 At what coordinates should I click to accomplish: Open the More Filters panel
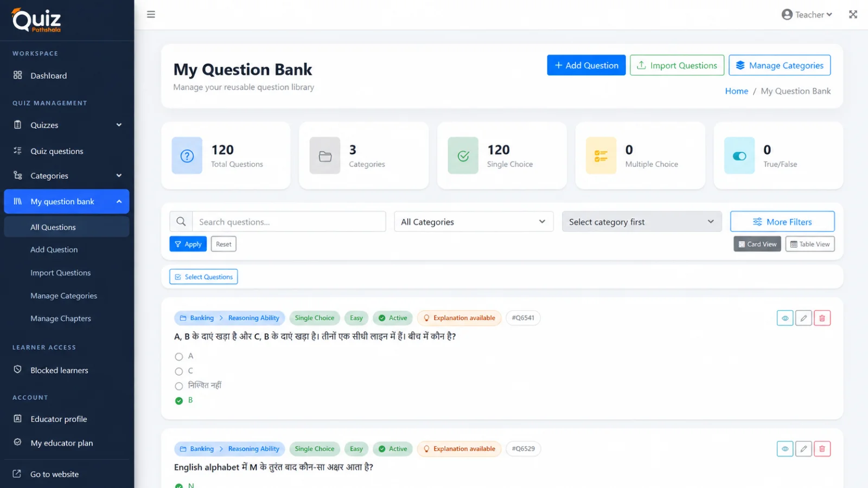click(782, 222)
